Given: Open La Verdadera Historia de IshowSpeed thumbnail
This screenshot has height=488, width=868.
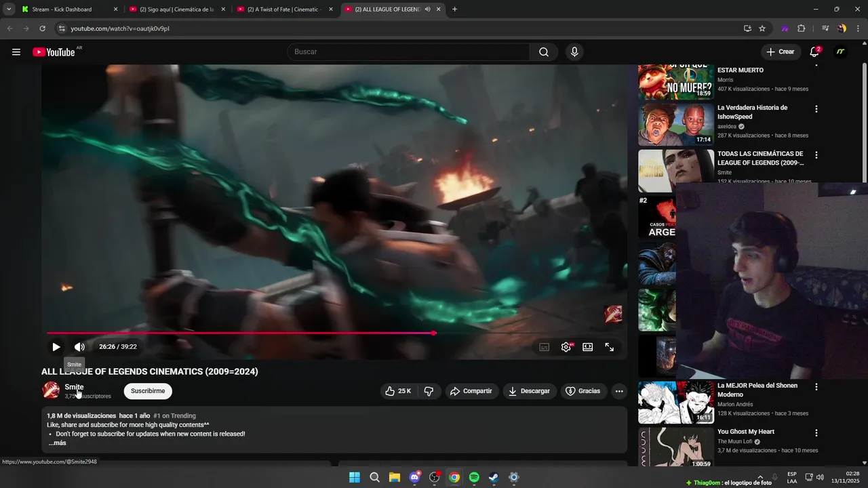Looking at the screenshot, I should coord(676,124).
